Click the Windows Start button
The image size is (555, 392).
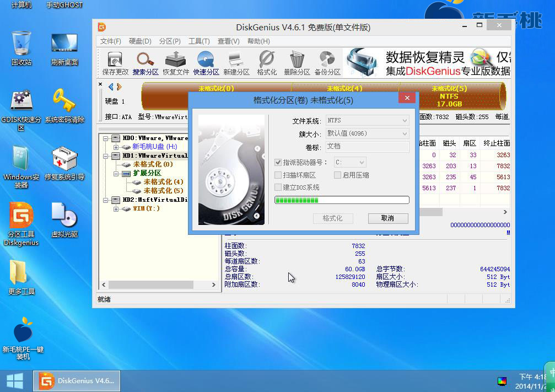pos(15,381)
